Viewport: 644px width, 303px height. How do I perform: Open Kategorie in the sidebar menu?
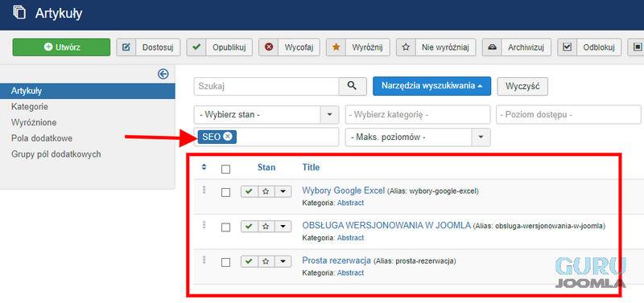30,107
